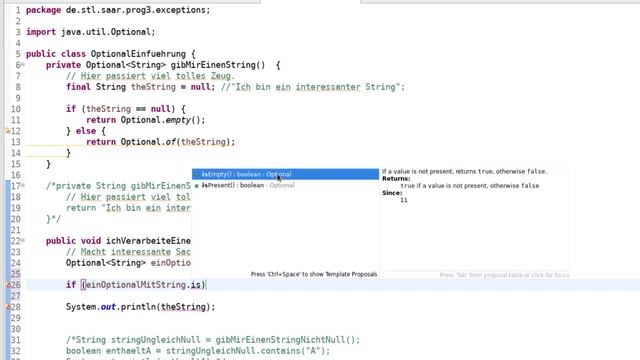The height and width of the screenshot is (360, 640).
Task: Click the green method icon beside isPresent()
Action: pos(197,186)
